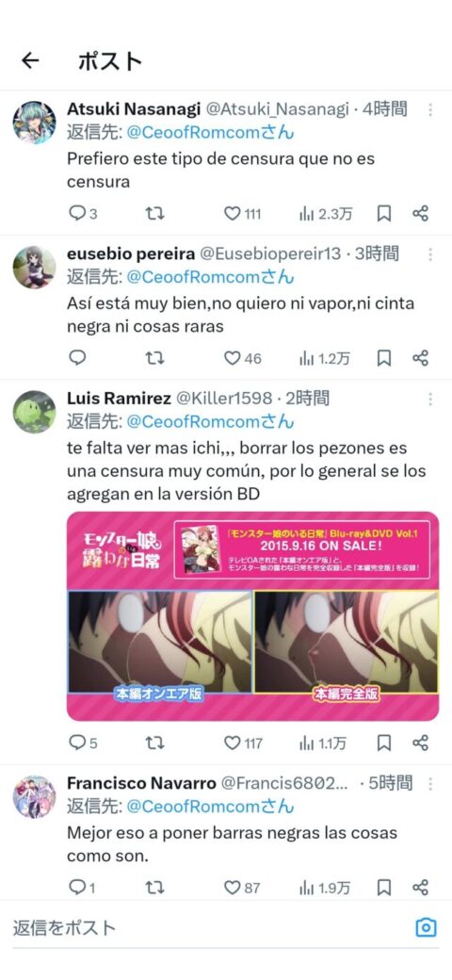Image resolution: width=452 pixels, height=980 pixels.
Task: View analytics for eusebio pereira's post
Action: [325, 358]
